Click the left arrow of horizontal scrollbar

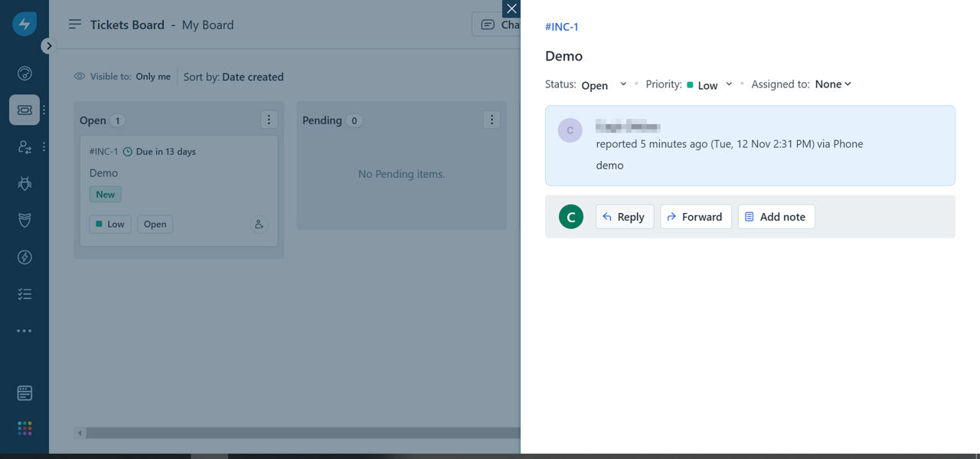[80, 433]
